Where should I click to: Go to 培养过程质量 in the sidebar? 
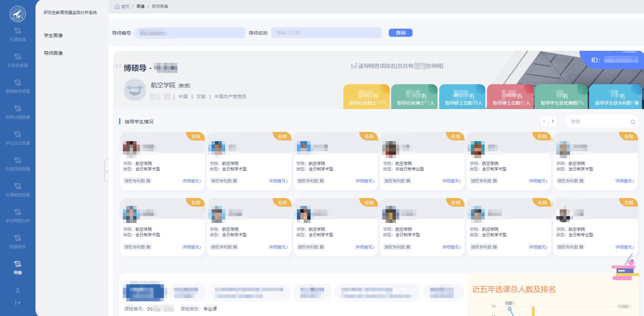tap(18, 109)
